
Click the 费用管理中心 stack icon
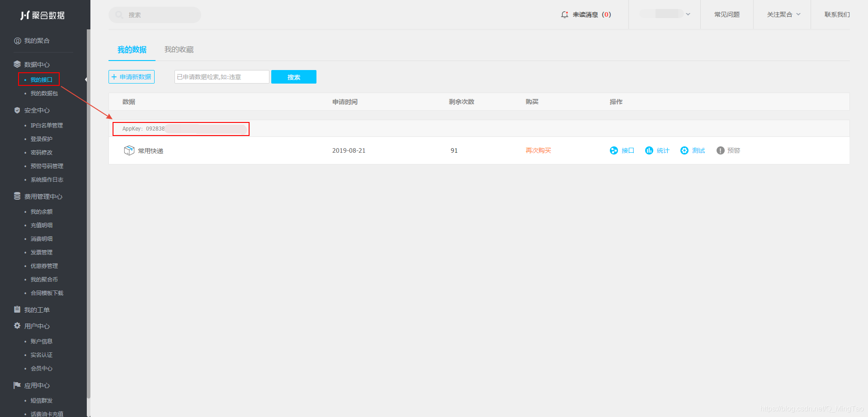(17, 196)
